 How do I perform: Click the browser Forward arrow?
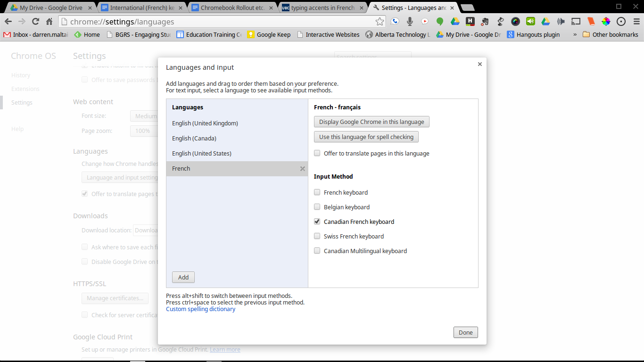coord(22,22)
